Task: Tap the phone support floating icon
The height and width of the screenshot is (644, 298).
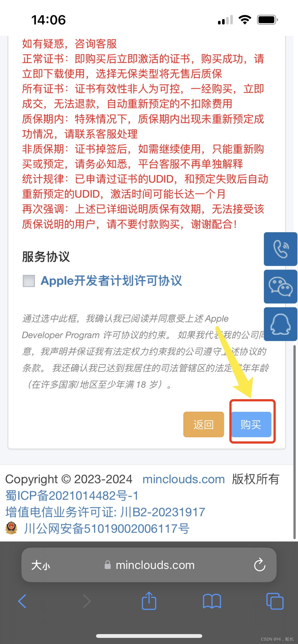Action: [x=280, y=249]
